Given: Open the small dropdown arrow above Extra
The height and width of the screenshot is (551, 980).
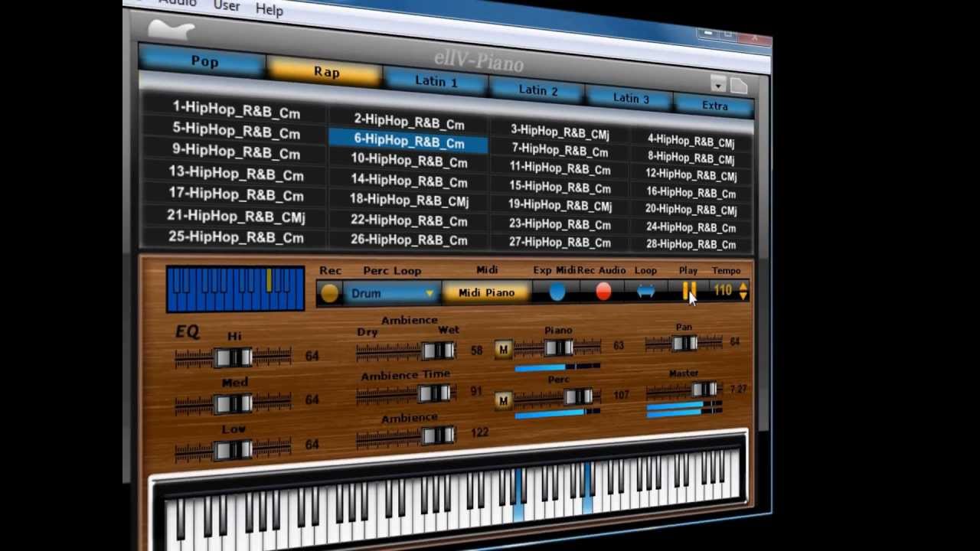Looking at the screenshot, I should click(x=717, y=83).
